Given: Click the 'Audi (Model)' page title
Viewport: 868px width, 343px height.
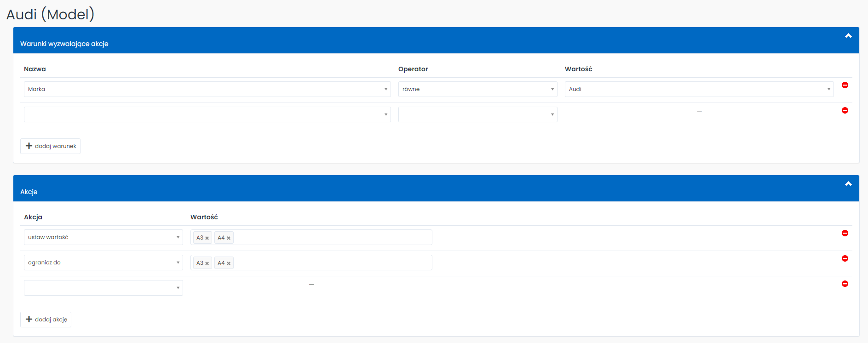Looking at the screenshot, I should coord(50,14).
